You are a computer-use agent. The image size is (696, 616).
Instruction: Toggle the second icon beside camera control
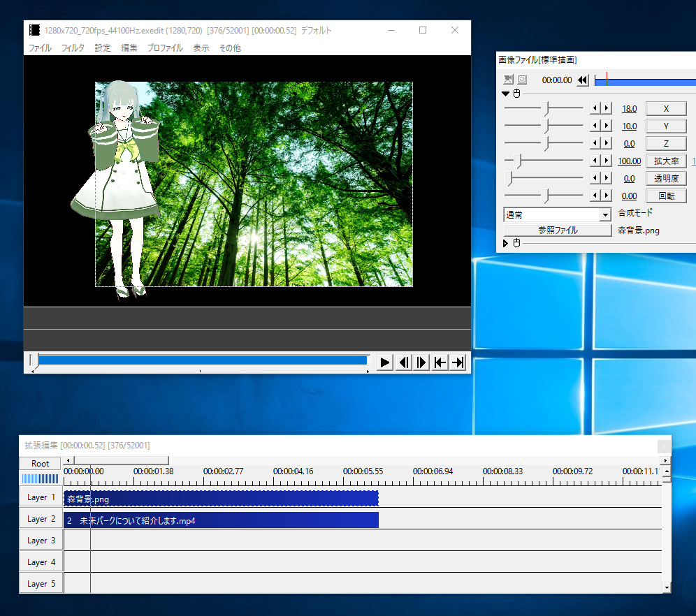523,80
